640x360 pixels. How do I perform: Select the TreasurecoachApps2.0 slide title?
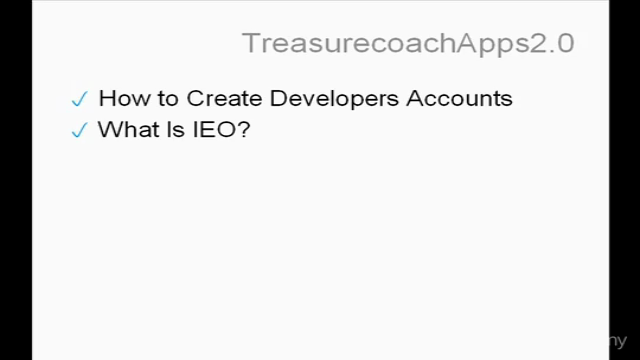tap(408, 44)
